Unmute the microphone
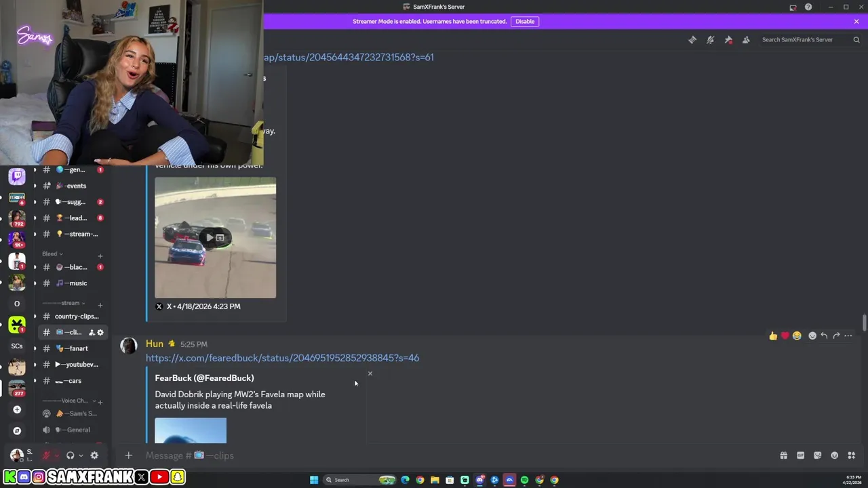The width and height of the screenshot is (868, 488). coord(46,455)
